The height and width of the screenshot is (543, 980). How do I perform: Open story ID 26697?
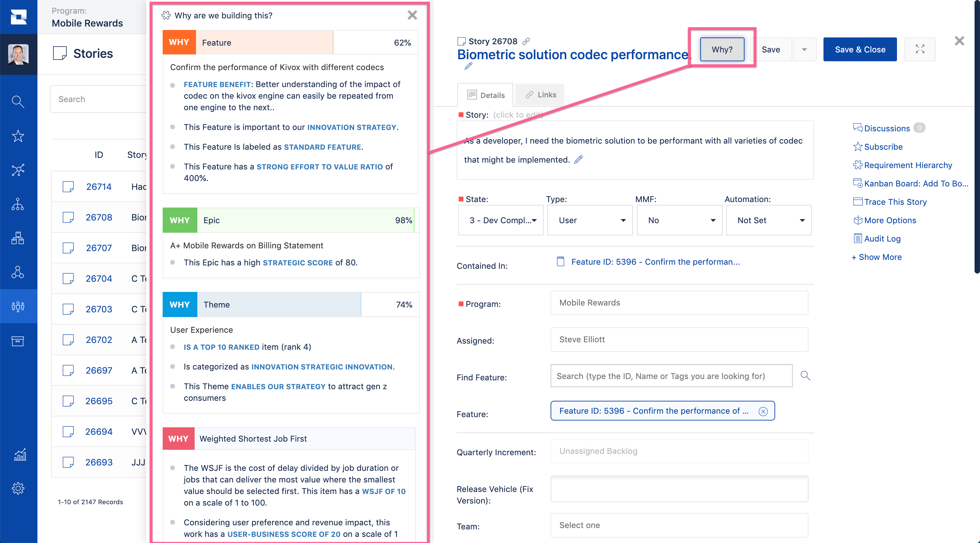pos(99,371)
